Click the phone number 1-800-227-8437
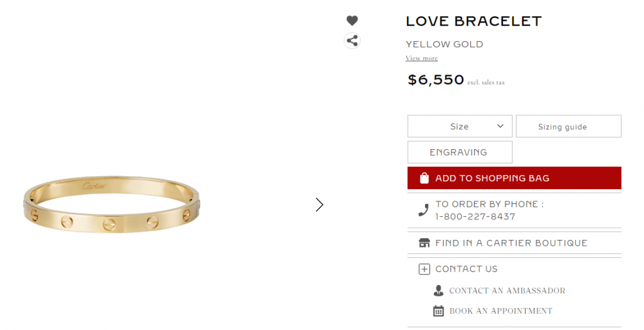The image size is (644, 330). coord(475,217)
